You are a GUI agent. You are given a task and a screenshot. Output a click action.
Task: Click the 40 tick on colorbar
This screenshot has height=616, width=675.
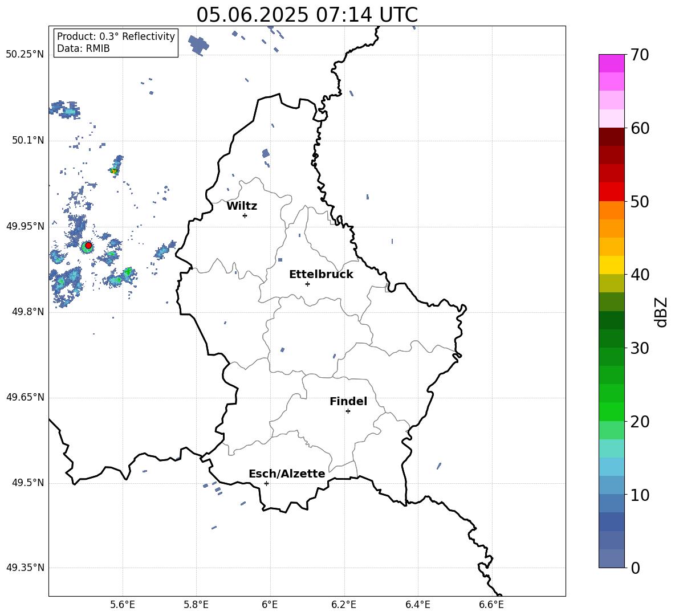[640, 275]
